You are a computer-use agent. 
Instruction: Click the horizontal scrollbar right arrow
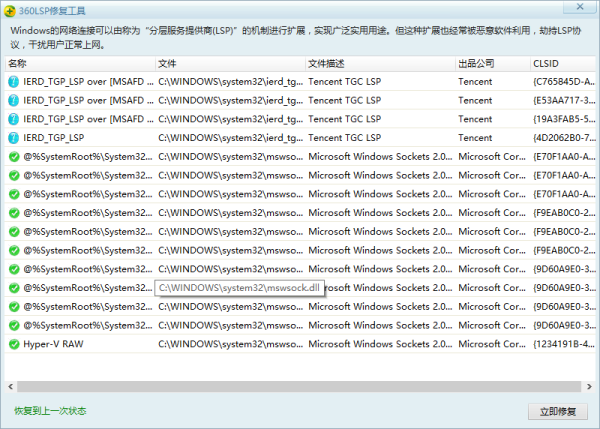point(589,387)
